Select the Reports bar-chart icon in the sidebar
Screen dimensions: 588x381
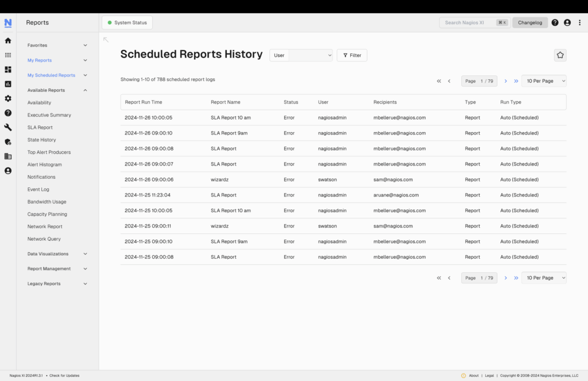pos(7,82)
